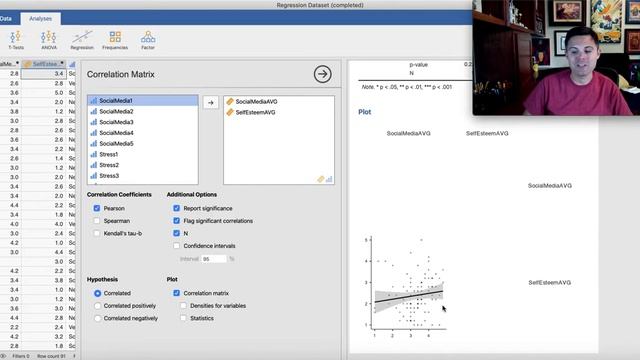Click the Plot heading in results
640x360 pixels.
point(364,112)
